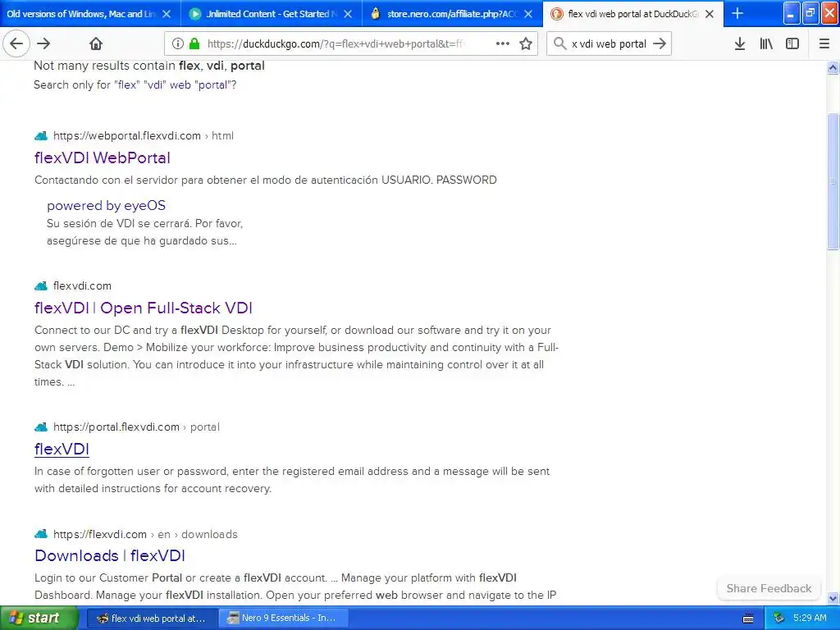
Task: Bookmark this page with the star icon
Action: [526, 43]
